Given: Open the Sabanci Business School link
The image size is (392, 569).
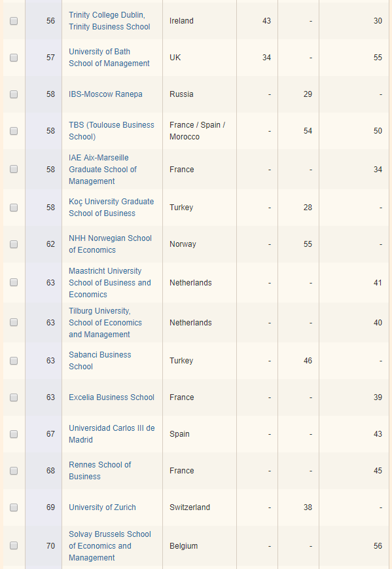Looking at the screenshot, I should point(100,360).
